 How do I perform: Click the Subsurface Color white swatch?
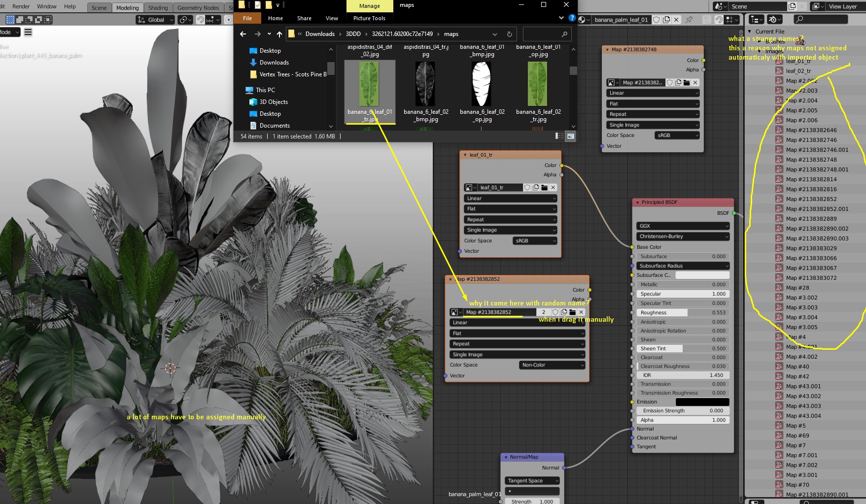(702, 275)
